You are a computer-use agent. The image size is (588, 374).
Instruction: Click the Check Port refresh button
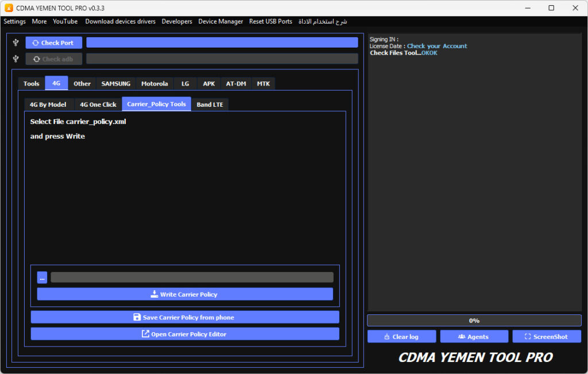click(x=53, y=42)
